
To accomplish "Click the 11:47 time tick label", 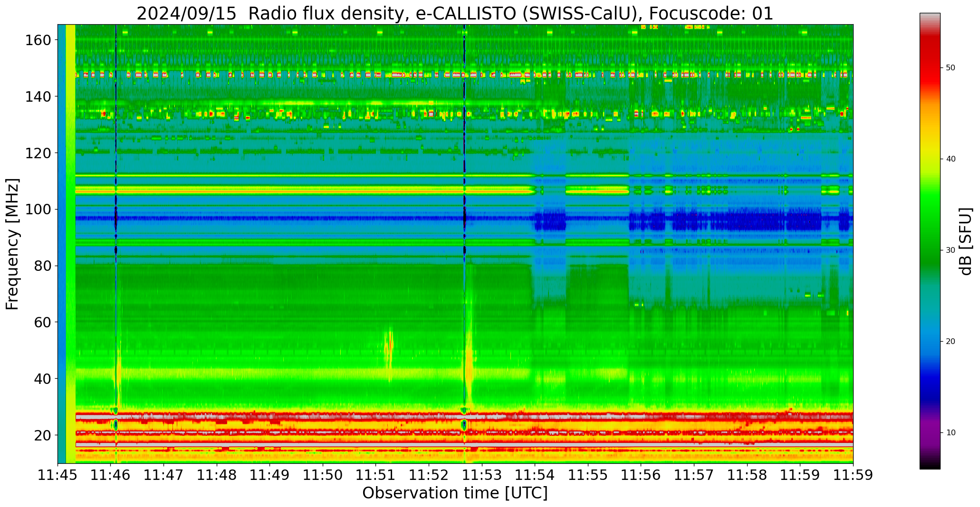I will (164, 475).
